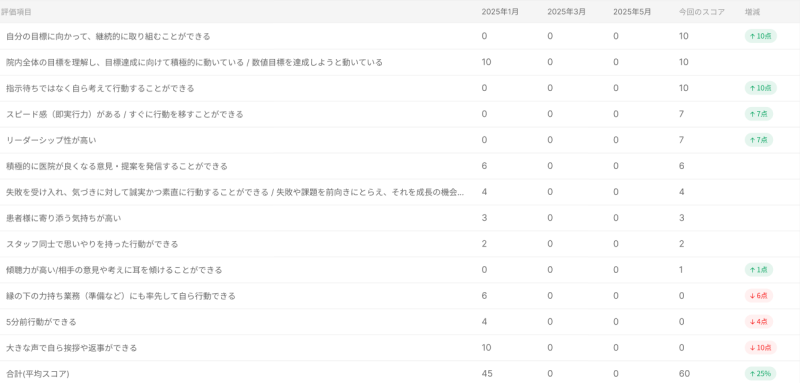Screen dimensions: 800x383
Task: Click 2025年5月 value 0 in 合計 row
Action: pyautogui.click(x=616, y=374)
